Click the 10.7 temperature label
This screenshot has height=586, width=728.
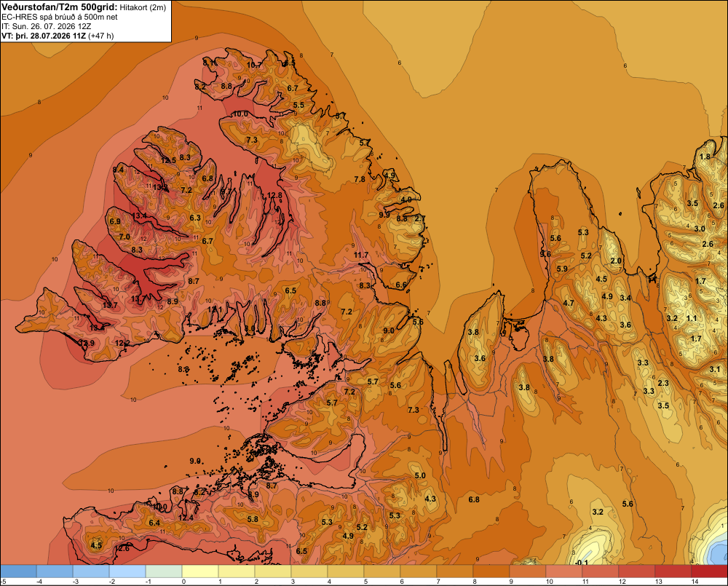(x=254, y=65)
